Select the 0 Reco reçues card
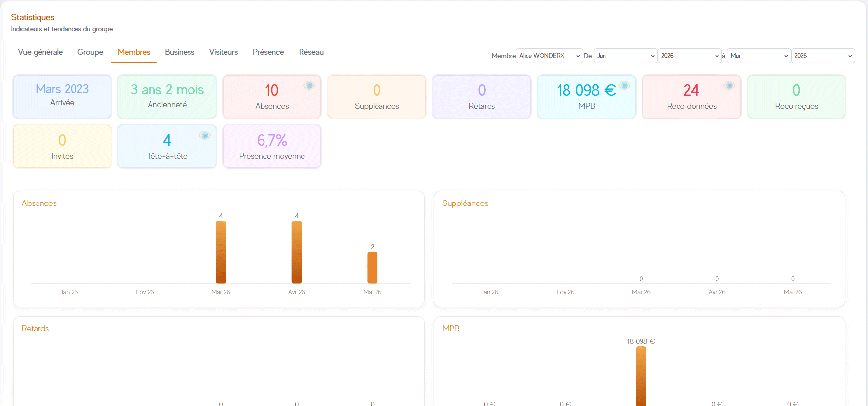Image resolution: width=868 pixels, height=406 pixels. pyautogui.click(x=796, y=96)
